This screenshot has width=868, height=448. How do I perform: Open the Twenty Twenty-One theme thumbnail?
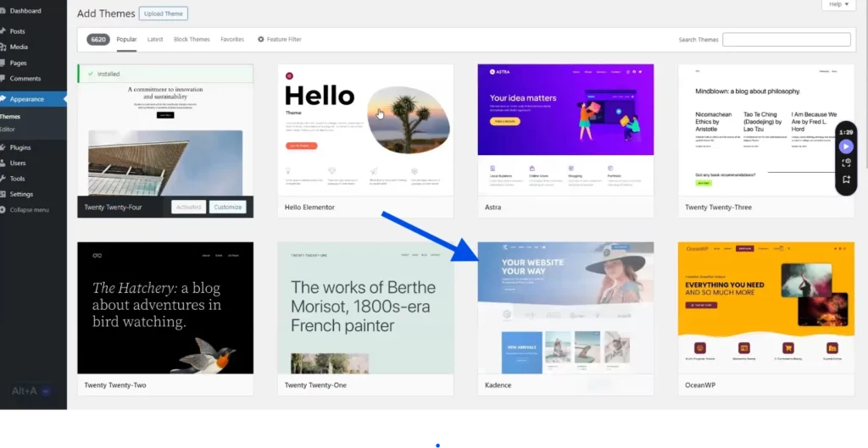365,307
